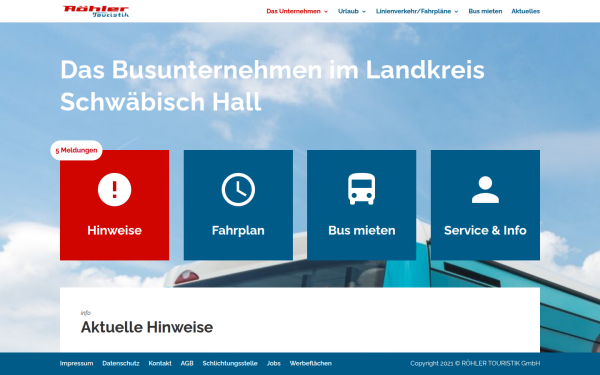Expand the Linienverkehr/Fahrpläne dropdown arrow
The image size is (600, 375).
coord(456,11)
